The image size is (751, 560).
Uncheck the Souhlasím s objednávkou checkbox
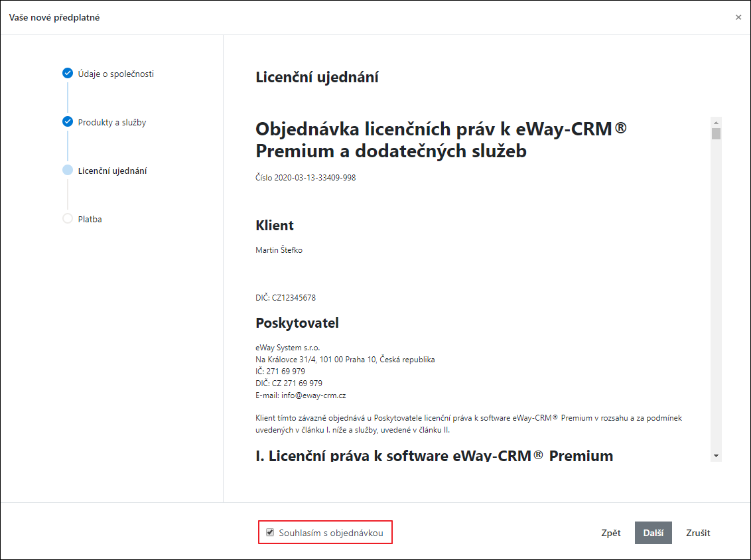(270, 532)
